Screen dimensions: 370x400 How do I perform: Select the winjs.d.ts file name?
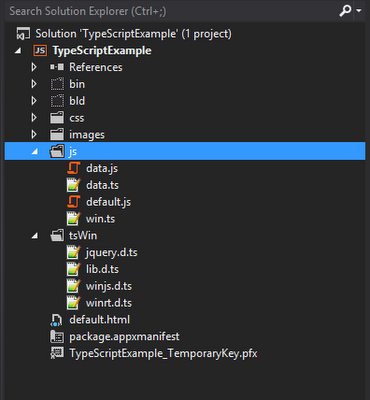pyautogui.click(x=109, y=286)
